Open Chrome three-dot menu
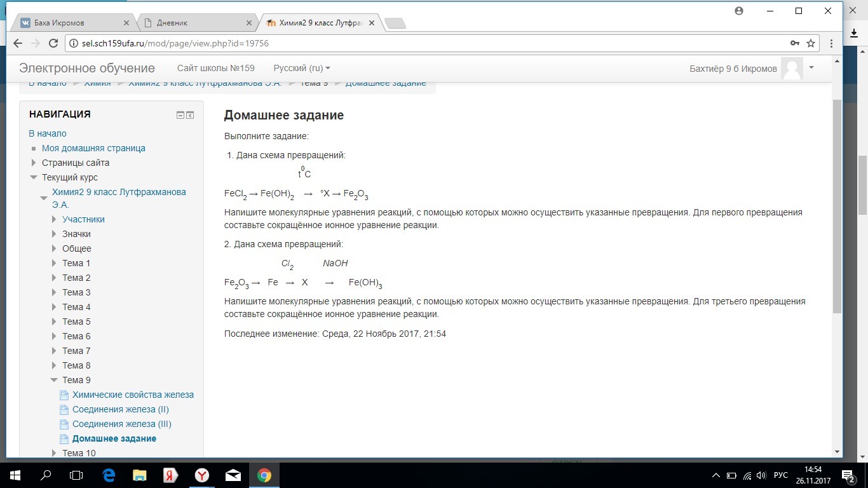Image resolution: width=868 pixels, height=488 pixels. click(832, 43)
